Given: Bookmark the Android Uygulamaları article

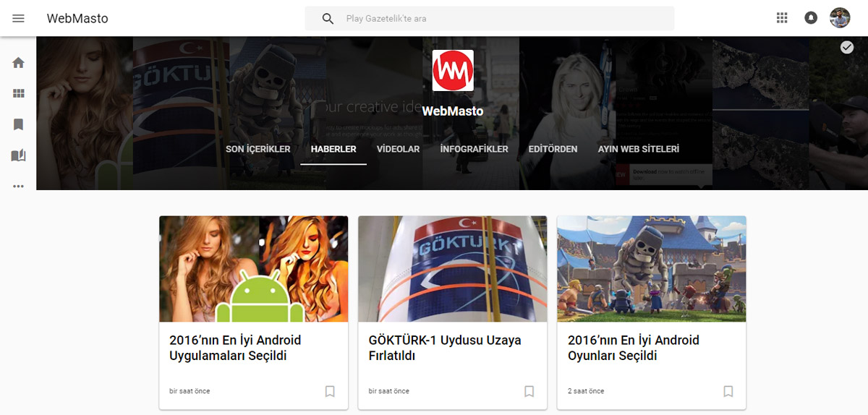Looking at the screenshot, I should (x=330, y=391).
